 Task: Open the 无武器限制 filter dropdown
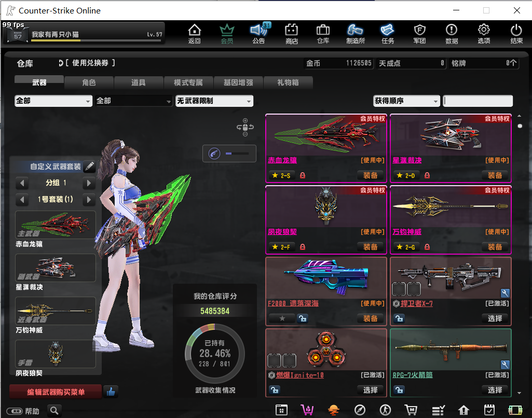(x=214, y=101)
